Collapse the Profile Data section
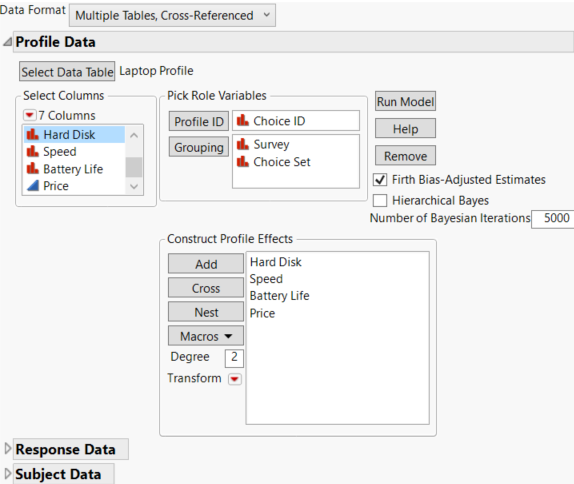 point(7,42)
